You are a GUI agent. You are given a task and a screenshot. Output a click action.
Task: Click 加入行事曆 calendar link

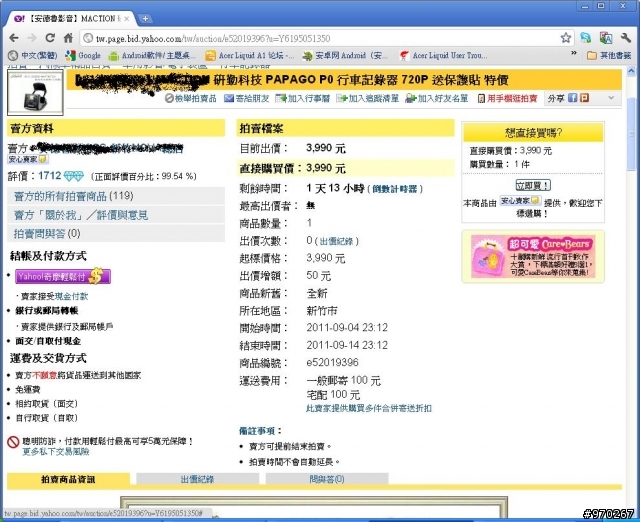coord(302,98)
